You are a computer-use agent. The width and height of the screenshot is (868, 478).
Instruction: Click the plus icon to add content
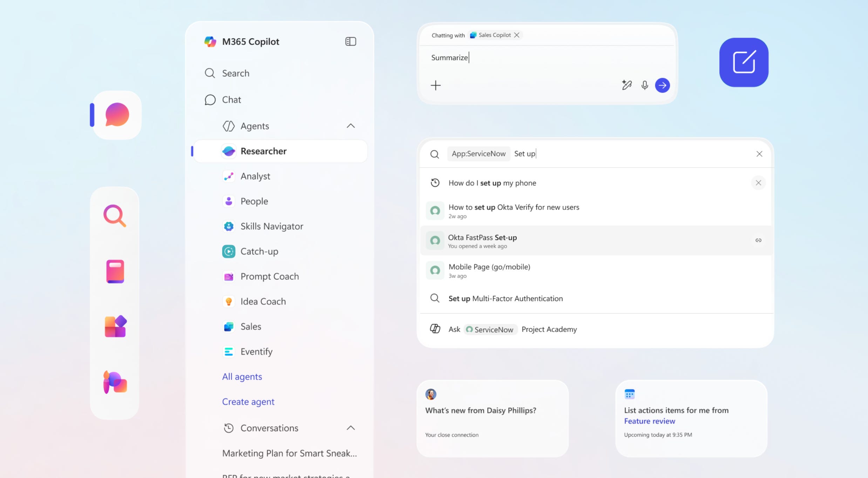436,85
